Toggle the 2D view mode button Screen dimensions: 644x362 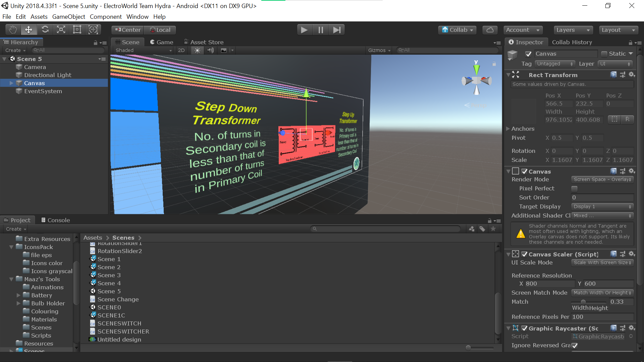[x=181, y=50]
